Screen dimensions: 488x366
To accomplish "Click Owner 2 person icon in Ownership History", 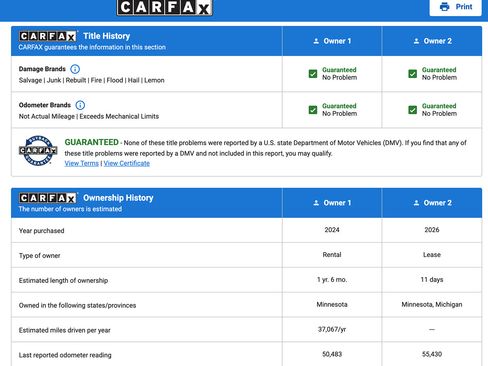I will (x=416, y=203).
